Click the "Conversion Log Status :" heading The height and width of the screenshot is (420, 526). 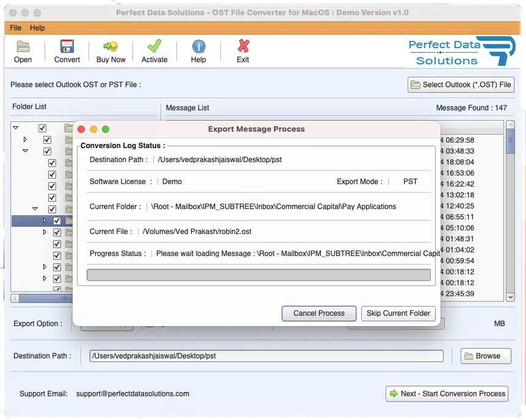[123, 146]
